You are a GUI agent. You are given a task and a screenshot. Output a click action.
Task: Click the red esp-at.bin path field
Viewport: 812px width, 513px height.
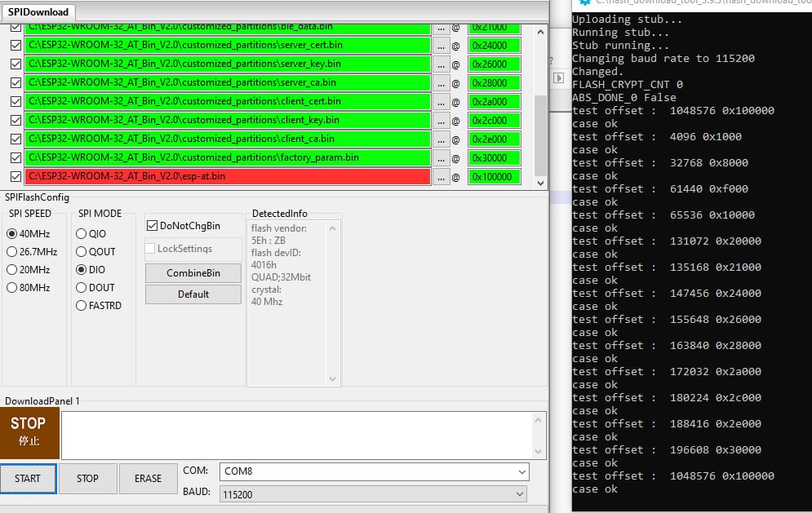tap(228, 176)
